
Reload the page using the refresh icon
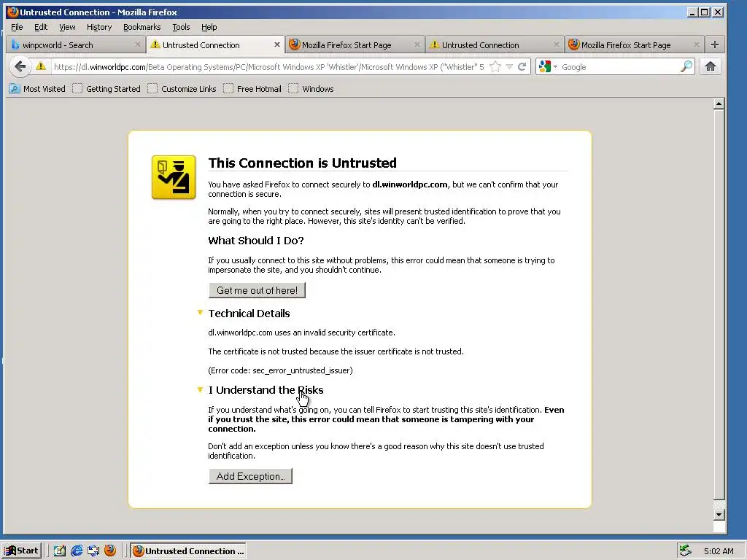[x=522, y=66]
